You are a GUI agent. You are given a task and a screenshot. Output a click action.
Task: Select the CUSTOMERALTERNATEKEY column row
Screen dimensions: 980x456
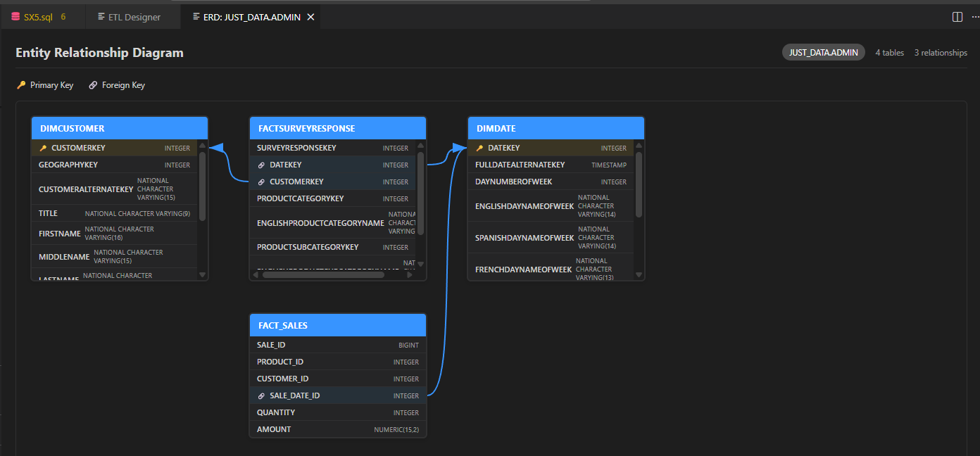115,189
